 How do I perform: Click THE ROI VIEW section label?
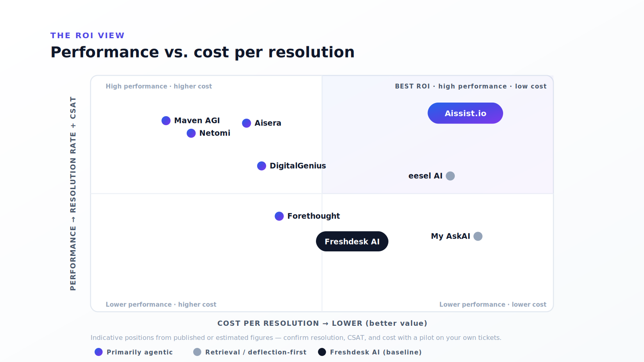tap(87, 35)
